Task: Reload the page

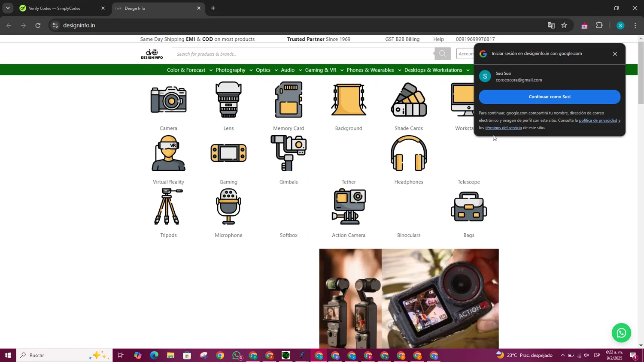Action: click(x=38, y=25)
